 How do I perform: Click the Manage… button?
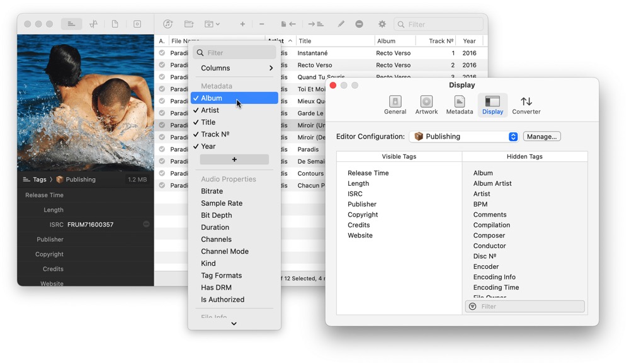click(541, 136)
